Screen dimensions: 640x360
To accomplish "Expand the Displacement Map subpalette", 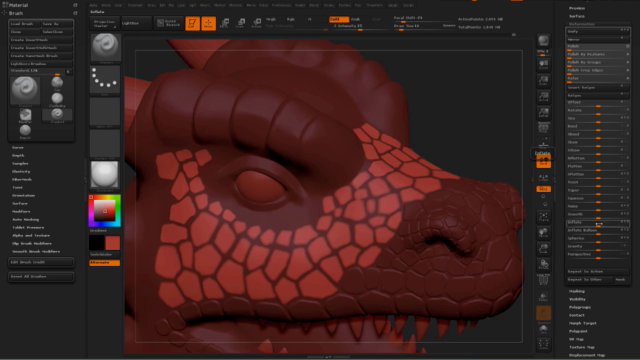I will point(587,355).
